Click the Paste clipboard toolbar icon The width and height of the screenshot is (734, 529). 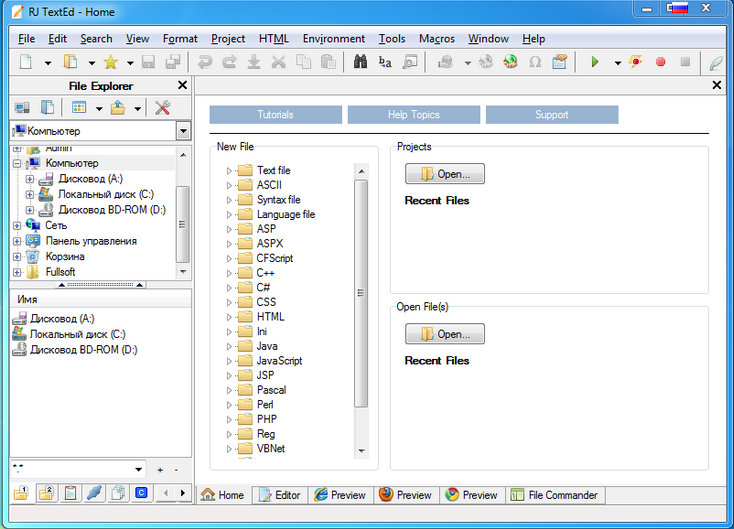[x=328, y=62]
